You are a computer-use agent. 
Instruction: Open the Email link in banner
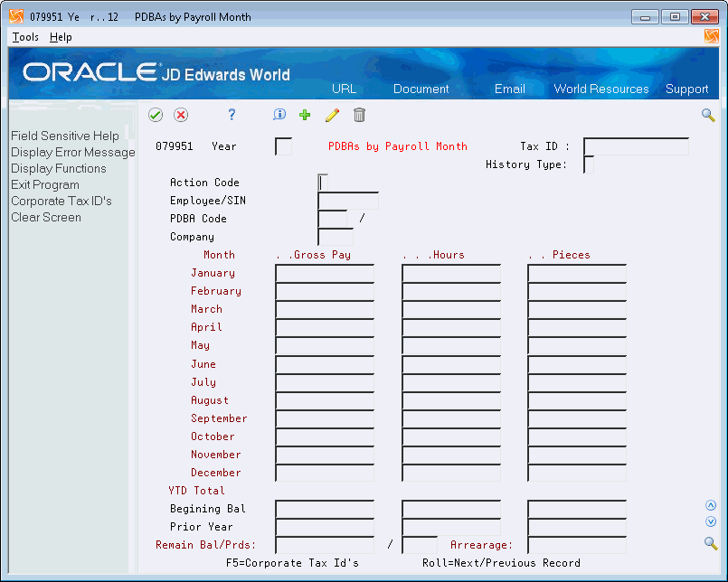click(x=510, y=89)
